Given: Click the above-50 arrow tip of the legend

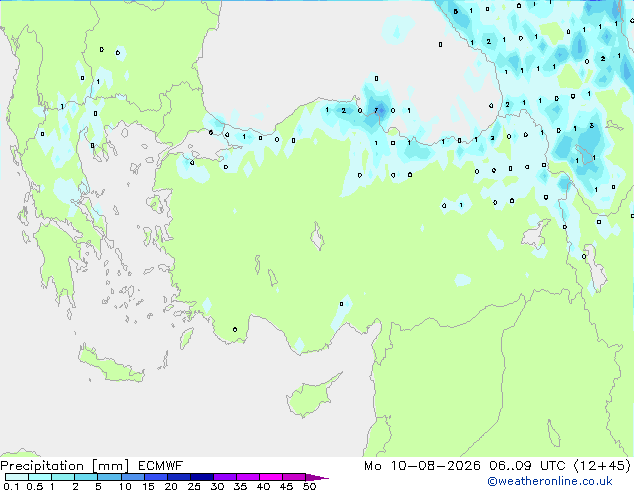Looking at the screenshot, I should coord(317,477).
